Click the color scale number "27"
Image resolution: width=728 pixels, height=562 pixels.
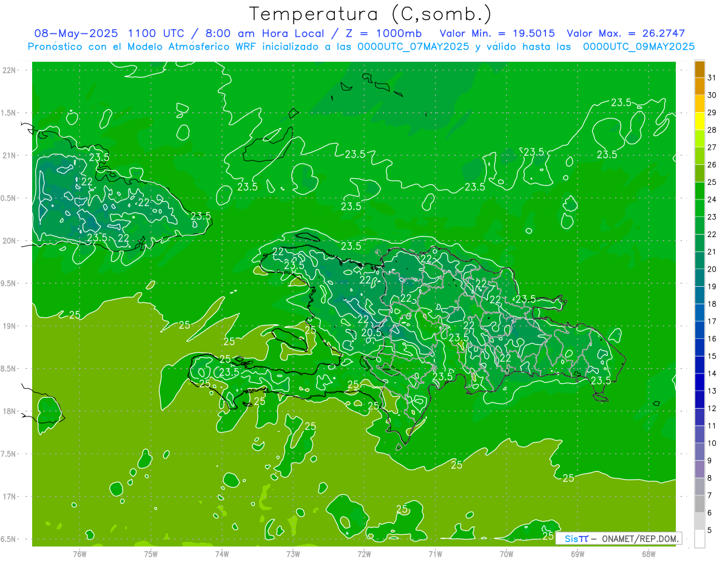[x=712, y=147]
